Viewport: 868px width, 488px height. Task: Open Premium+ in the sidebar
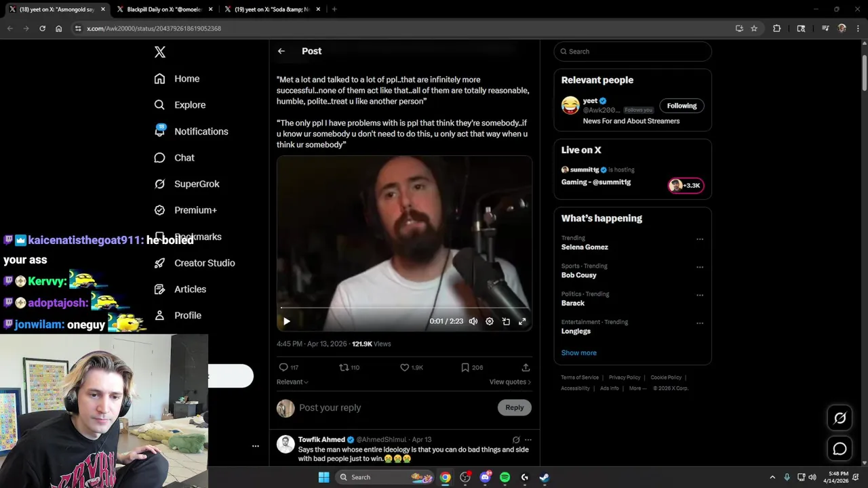point(185,210)
